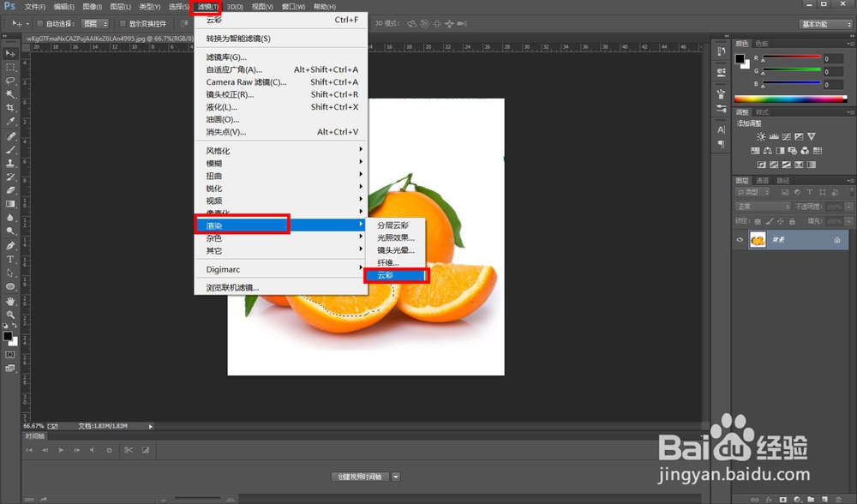Select the Magic Wand tool
The height and width of the screenshot is (504, 857).
tap(10, 94)
